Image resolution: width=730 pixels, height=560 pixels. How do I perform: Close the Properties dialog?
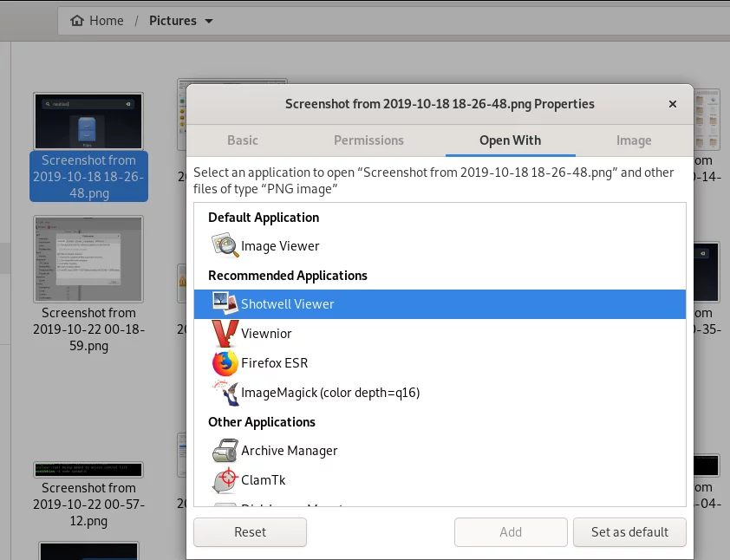click(x=672, y=104)
